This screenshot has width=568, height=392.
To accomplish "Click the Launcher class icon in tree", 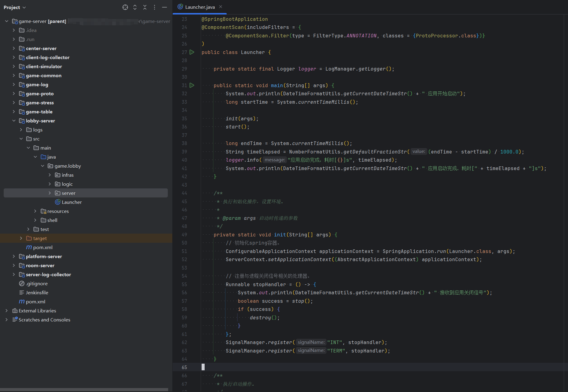I will click(58, 202).
